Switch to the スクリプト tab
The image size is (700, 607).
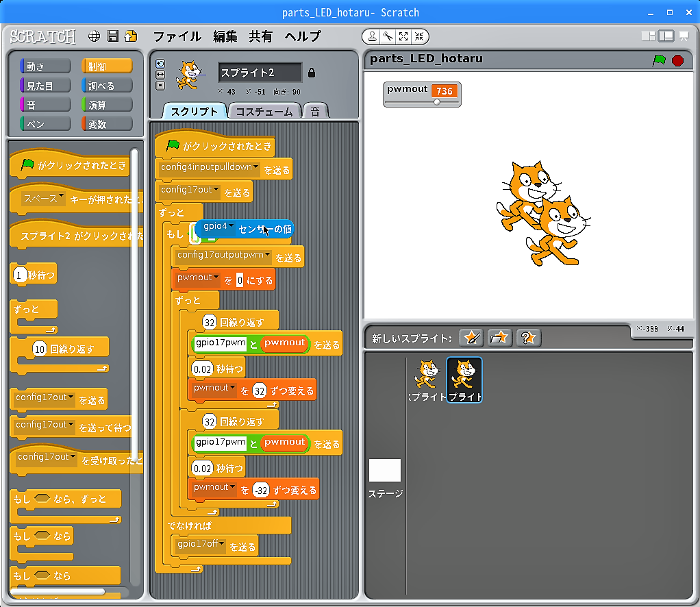click(x=195, y=111)
